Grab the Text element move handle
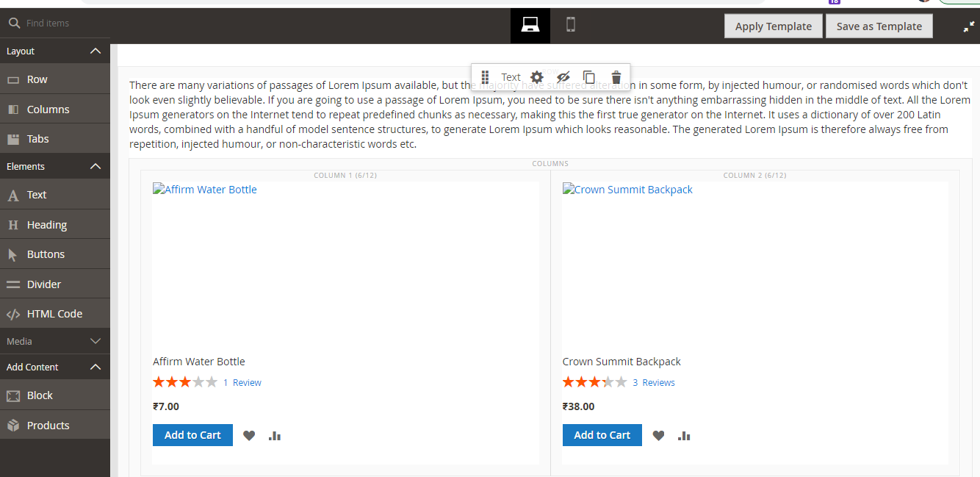Viewport: 980px width, 477px height. [x=485, y=77]
